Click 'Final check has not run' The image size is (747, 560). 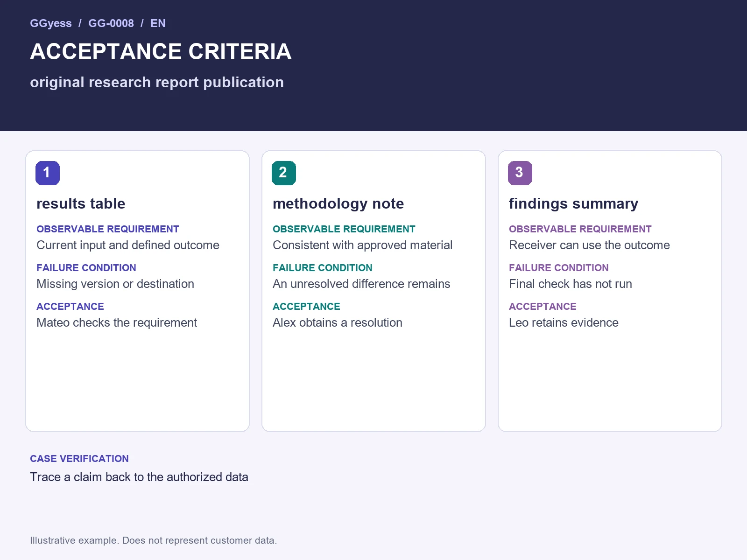(571, 284)
